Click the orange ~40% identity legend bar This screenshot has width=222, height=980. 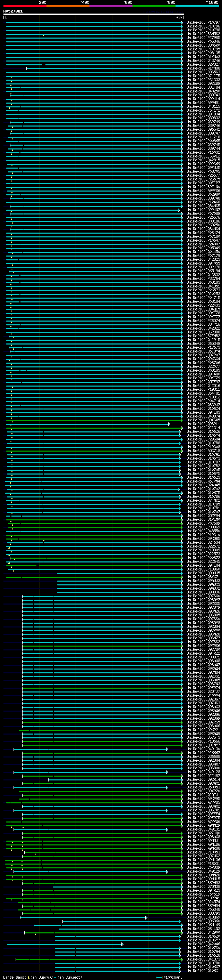[x=68, y=7]
